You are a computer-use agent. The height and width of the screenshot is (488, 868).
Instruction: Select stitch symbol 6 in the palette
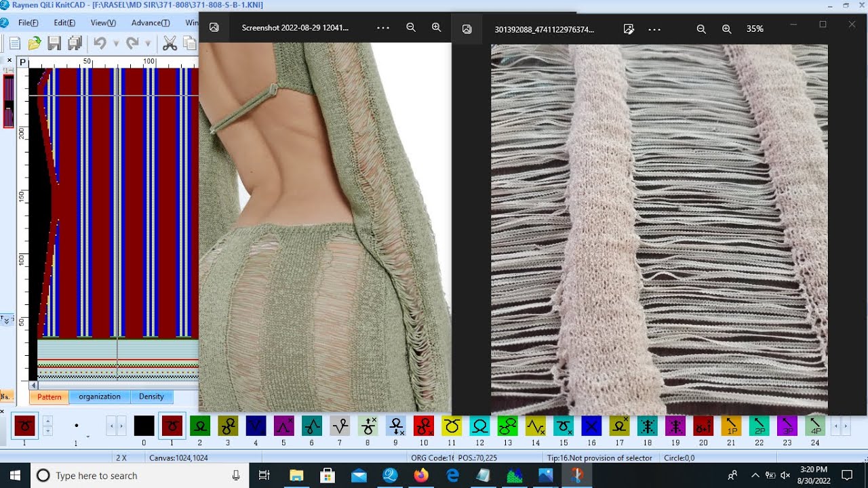click(311, 426)
